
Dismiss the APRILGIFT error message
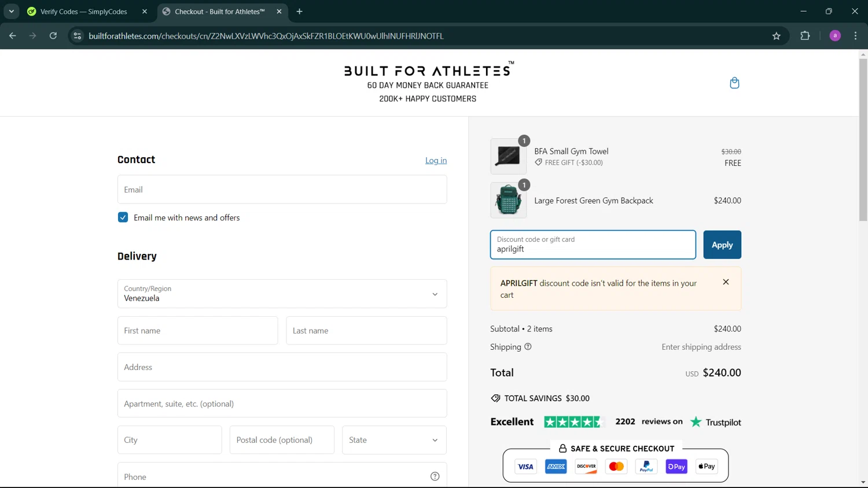[726, 282]
